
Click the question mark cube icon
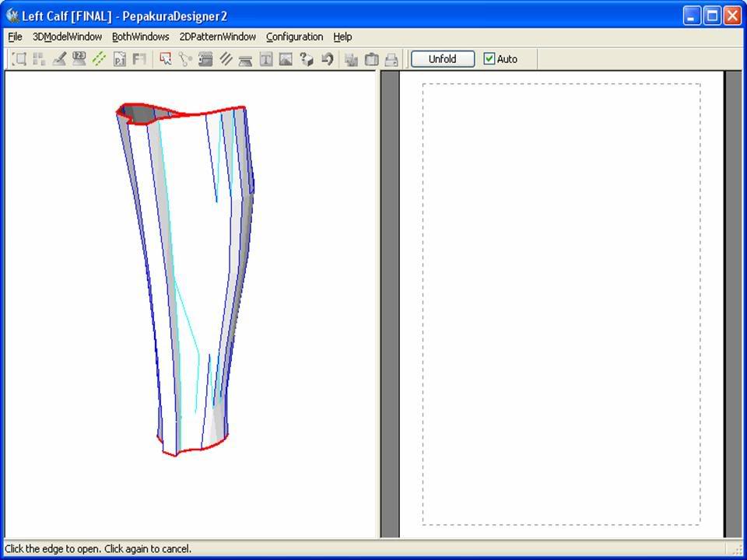click(307, 59)
